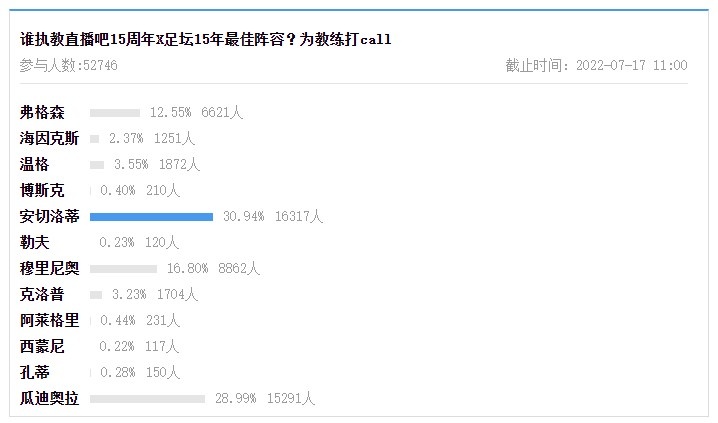Click the 16317人 vote count
This screenshot has height=423, width=718.
299,217
